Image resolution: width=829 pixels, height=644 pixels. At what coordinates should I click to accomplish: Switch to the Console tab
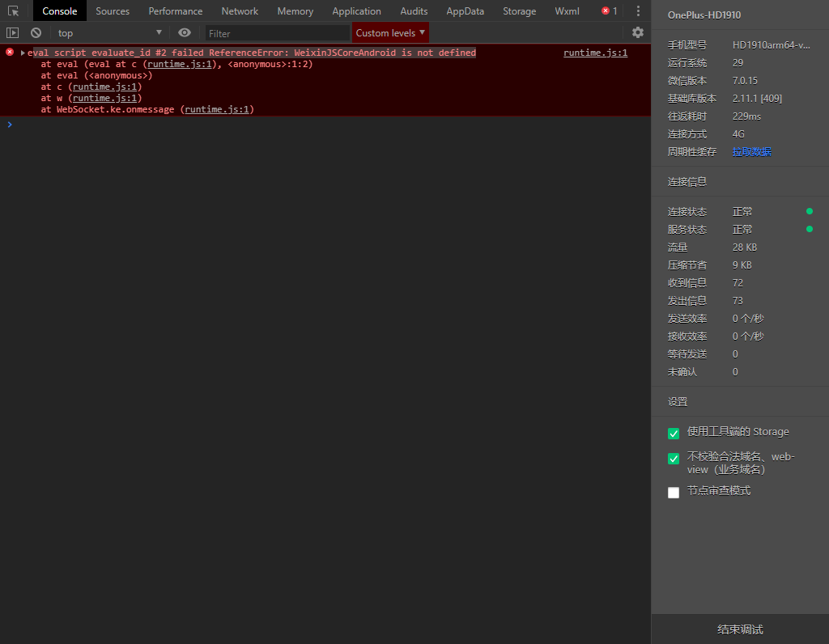(60, 11)
